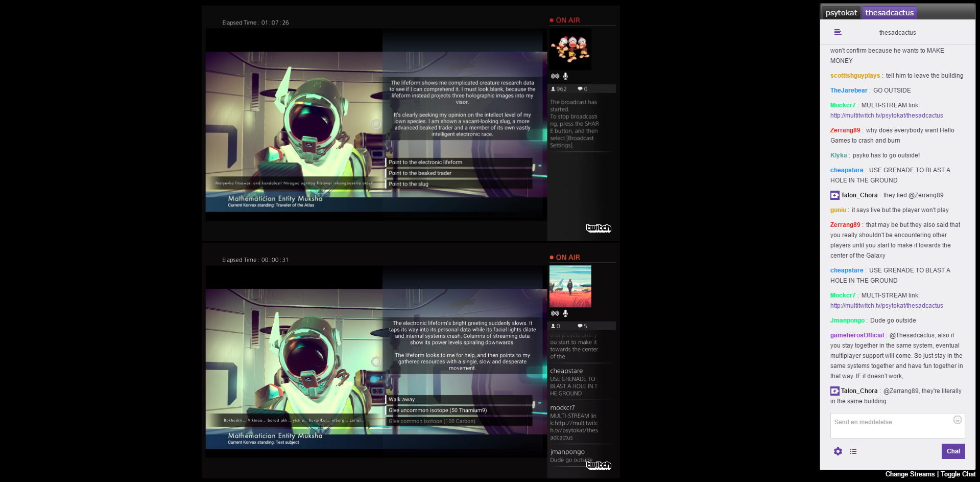
Task: Click comment count icon on bottom stream
Action: pos(580,326)
